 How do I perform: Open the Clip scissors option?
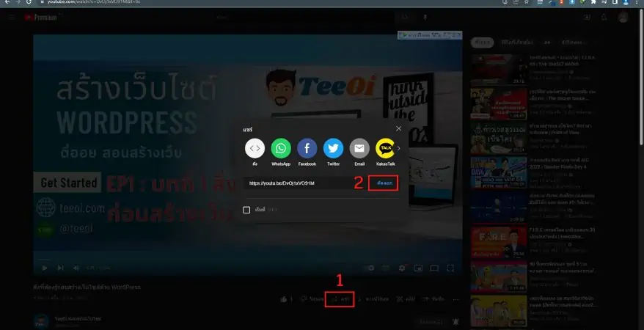406,299
